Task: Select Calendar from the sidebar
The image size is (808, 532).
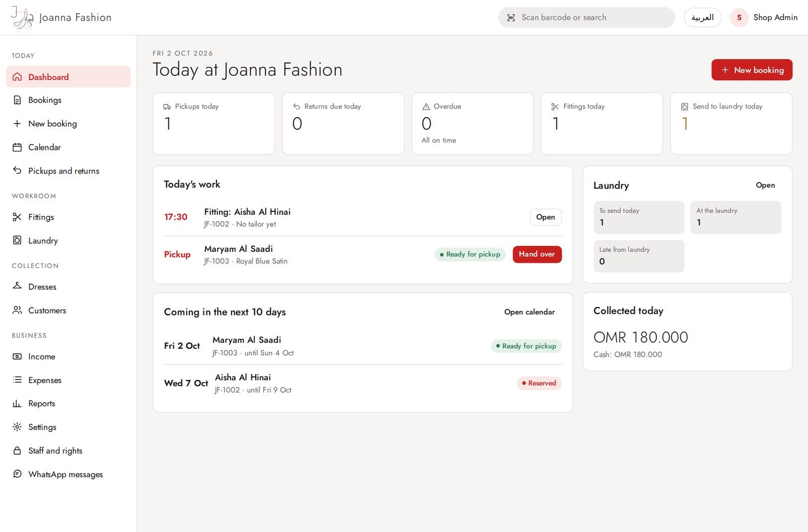Action: [68, 147]
